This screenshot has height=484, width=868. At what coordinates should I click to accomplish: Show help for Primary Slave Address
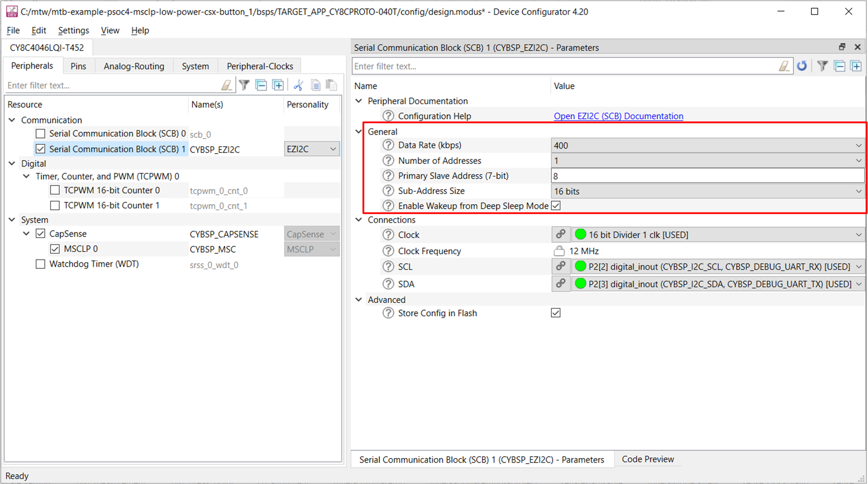(x=388, y=176)
